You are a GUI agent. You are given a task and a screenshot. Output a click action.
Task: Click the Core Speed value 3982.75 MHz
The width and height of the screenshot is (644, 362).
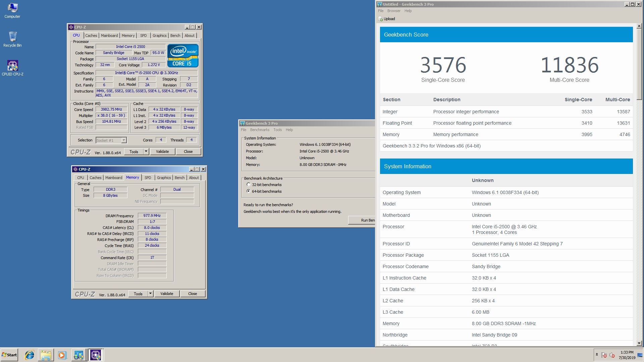[x=111, y=109]
